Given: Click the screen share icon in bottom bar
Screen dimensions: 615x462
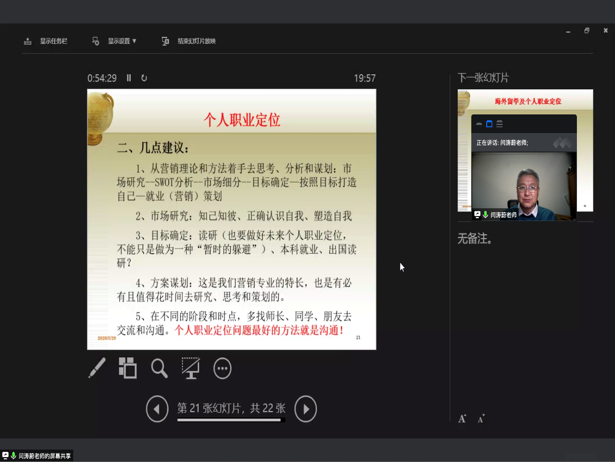Looking at the screenshot, I should coord(5,455).
